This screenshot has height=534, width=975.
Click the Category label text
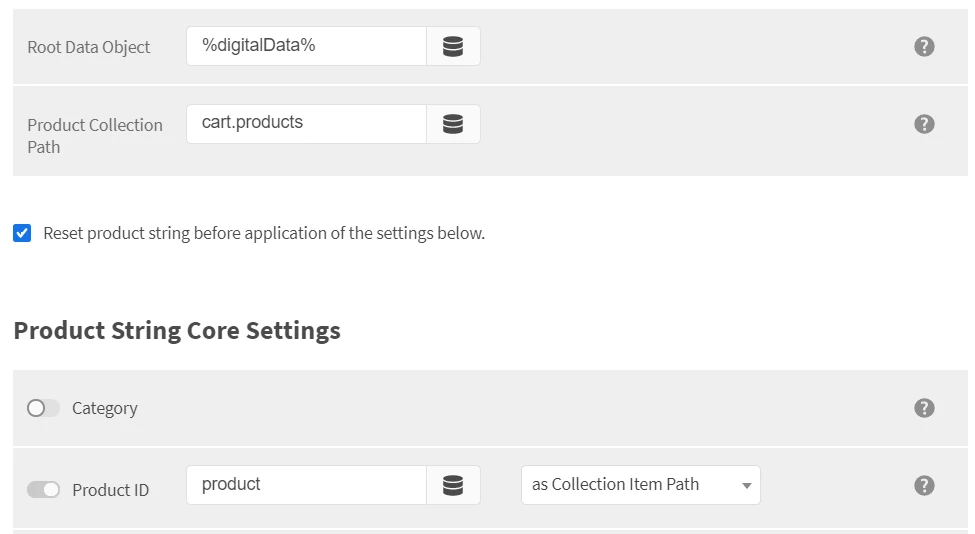[x=105, y=408]
